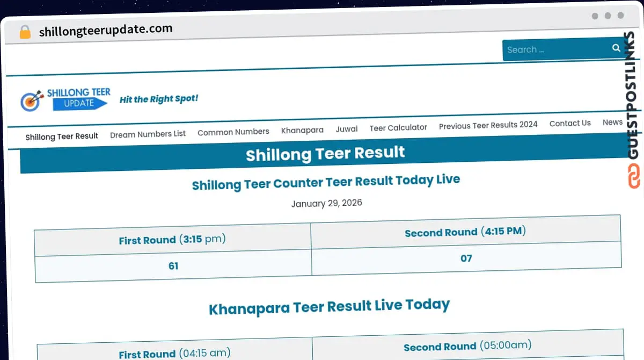Click inside the search input box

(x=553, y=49)
